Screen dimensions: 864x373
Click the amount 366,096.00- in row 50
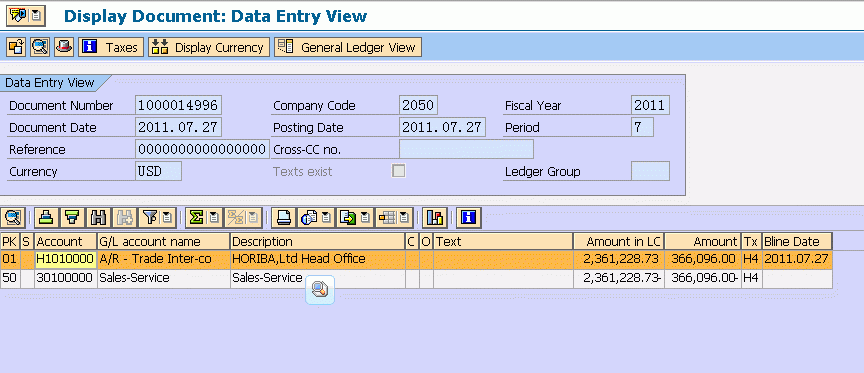tap(703, 278)
